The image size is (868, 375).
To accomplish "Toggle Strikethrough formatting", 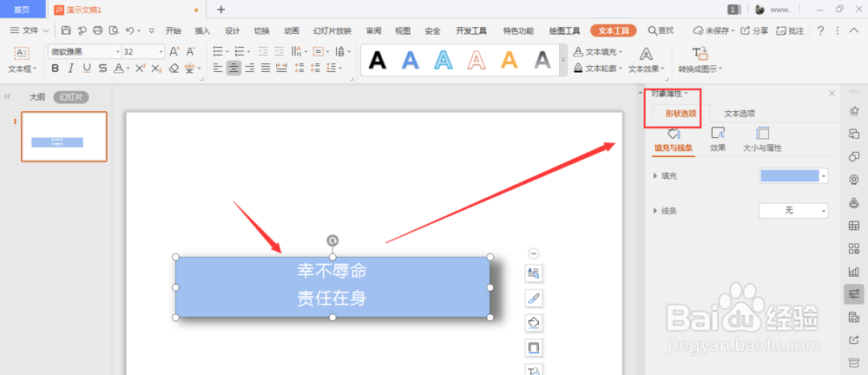I will (x=102, y=68).
